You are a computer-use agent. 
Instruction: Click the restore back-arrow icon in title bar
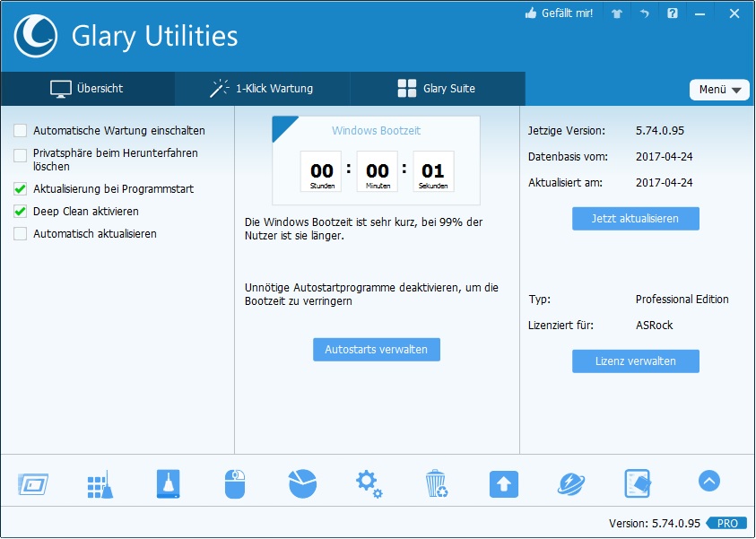(644, 13)
